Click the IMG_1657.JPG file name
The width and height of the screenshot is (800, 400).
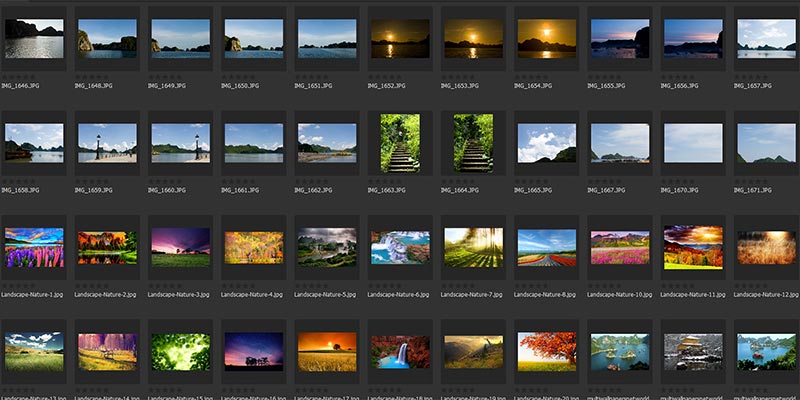tap(753, 86)
